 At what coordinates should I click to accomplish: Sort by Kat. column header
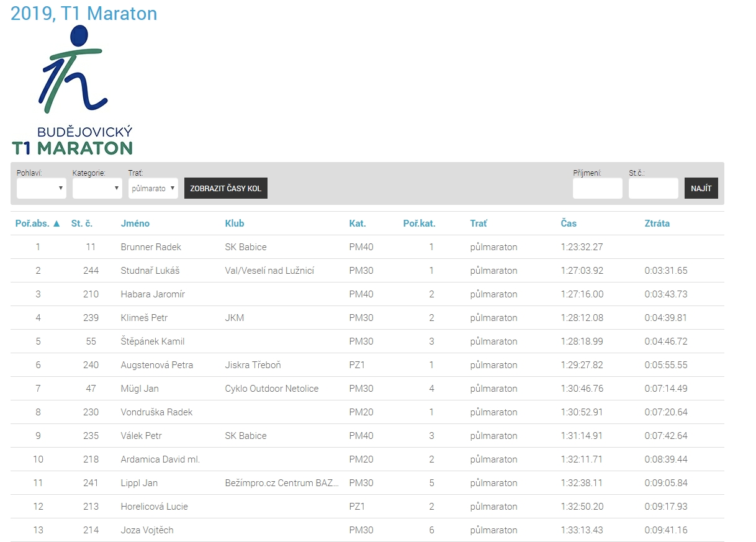tap(358, 224)
